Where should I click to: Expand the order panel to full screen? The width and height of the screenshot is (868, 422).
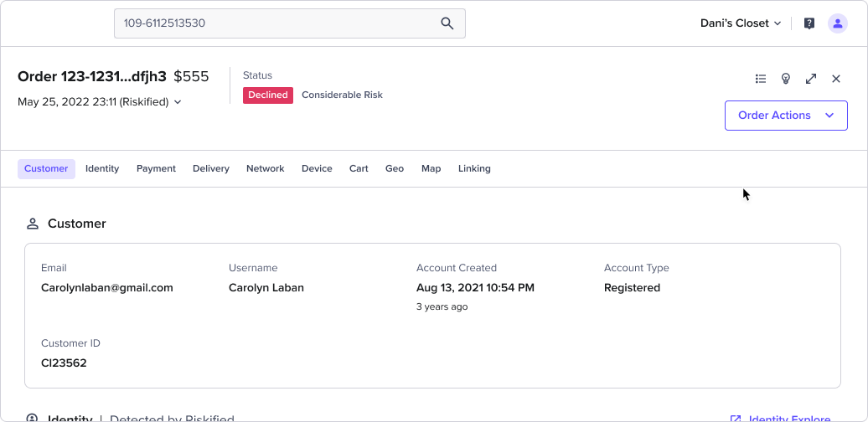[x=811, y=79]
